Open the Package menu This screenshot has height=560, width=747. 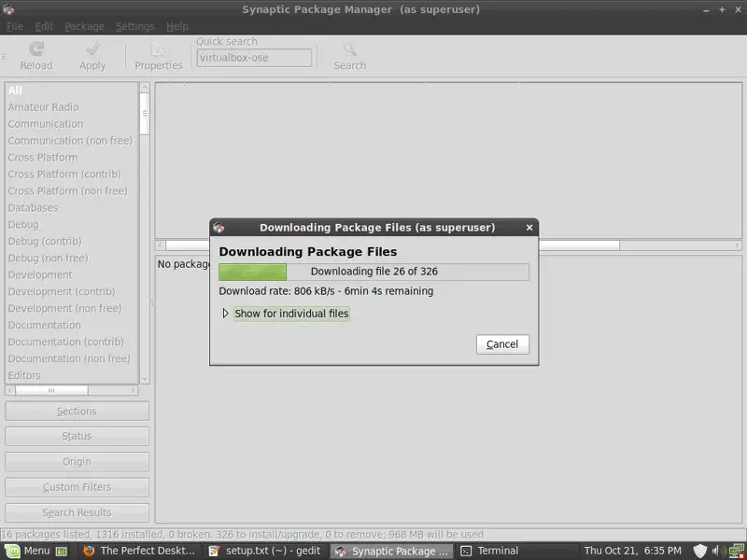coord(84,26)
